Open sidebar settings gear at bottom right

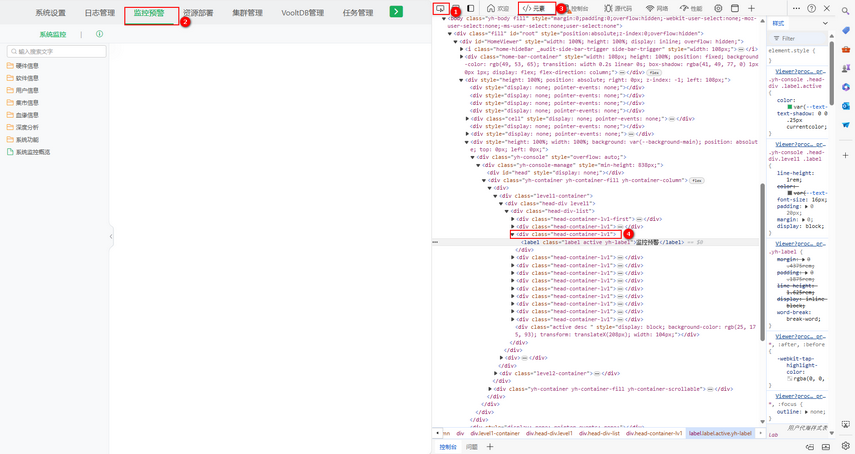click(846, 446)
